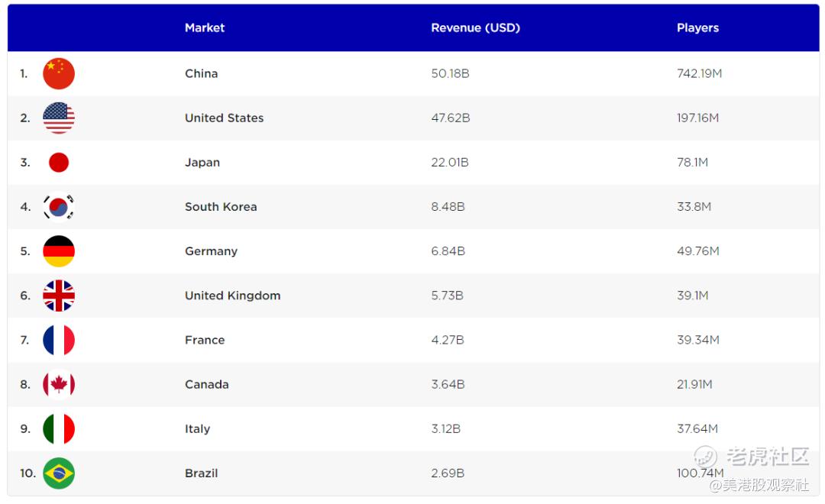This screenshot has height=504, width=825.
Task: Select the United States market name
Action: (x=224, y=118)
